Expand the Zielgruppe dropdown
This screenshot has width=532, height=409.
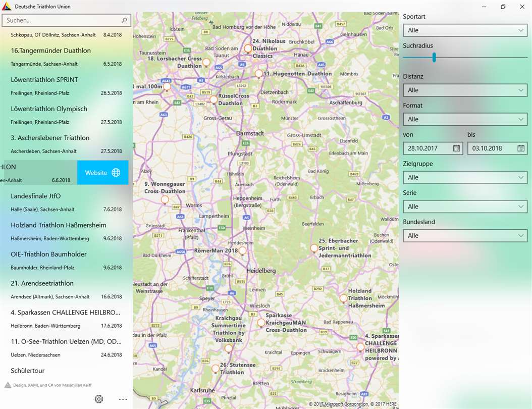[x=465, y=177]
